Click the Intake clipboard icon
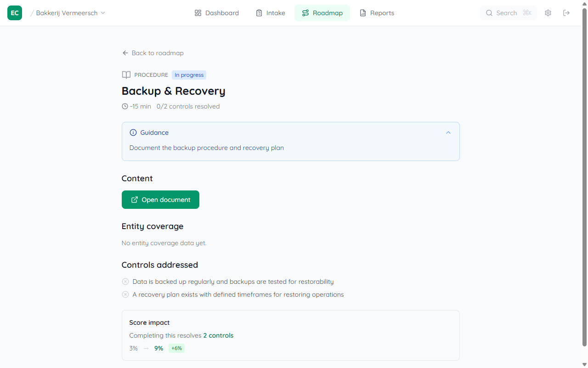588x368 pixels. [x=259, y=13]
